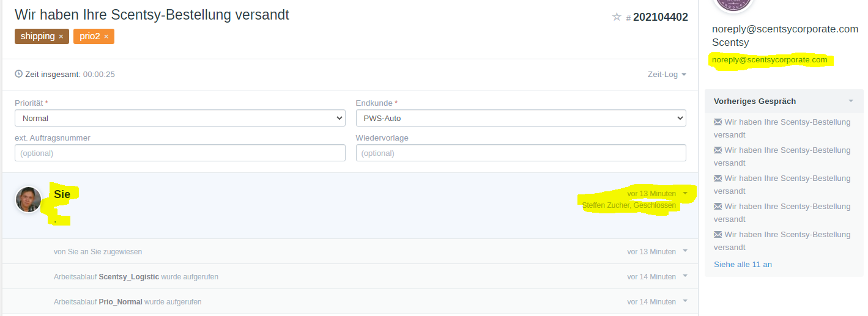The height and width of the screenshot is (316, 868).
Task: Open fifth previous Scentsy-Bestellung conversation
Action: click(x=782, y=241)
